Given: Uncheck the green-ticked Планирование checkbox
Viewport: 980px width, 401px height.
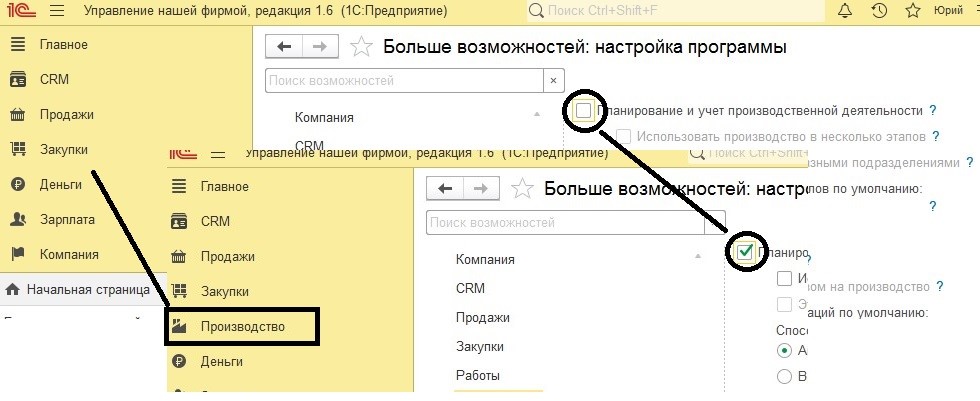Looking at the screenshot, I should 744,252.
